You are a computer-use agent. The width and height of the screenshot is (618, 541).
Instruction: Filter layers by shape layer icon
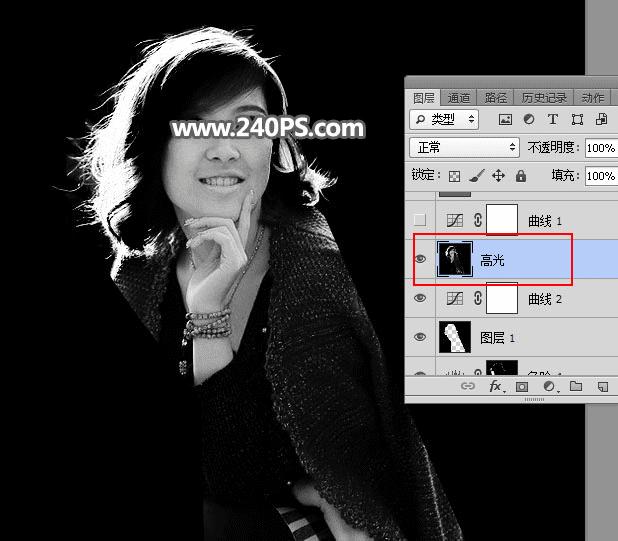(577, 119)
